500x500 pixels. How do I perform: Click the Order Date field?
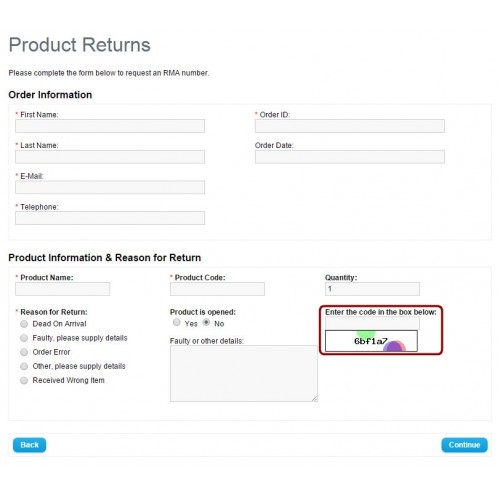point(350,157)
